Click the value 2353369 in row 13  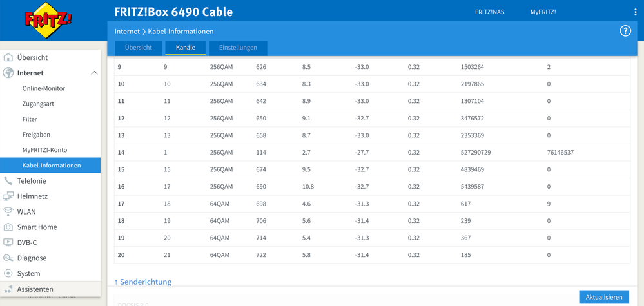pos(473,135)
